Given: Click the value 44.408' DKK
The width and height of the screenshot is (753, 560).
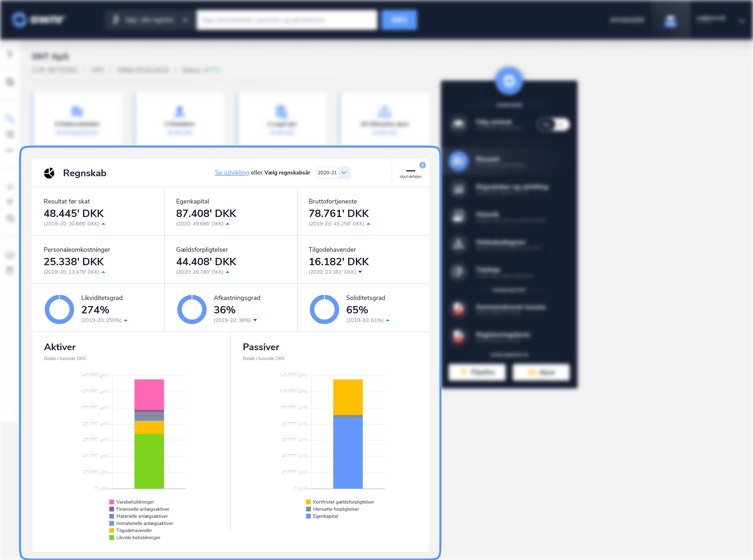Looking at the screenshot, I should tap(206, 261).
